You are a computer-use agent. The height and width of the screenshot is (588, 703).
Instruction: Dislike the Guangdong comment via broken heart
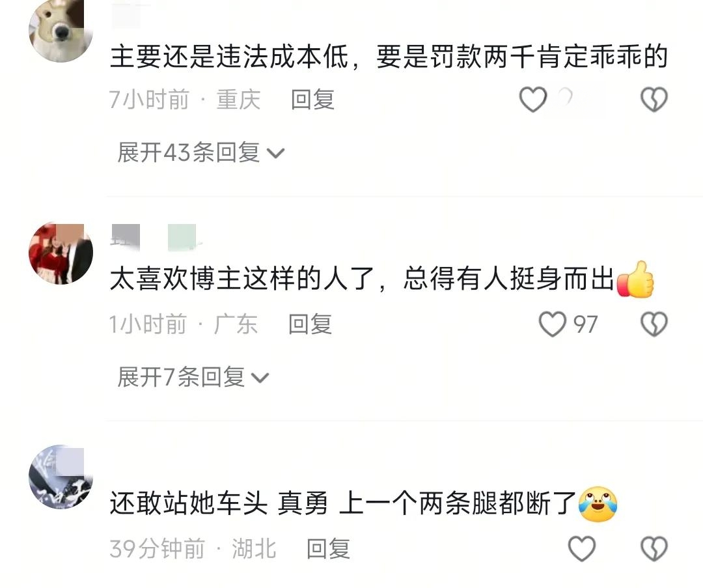[x=654, y=324]
